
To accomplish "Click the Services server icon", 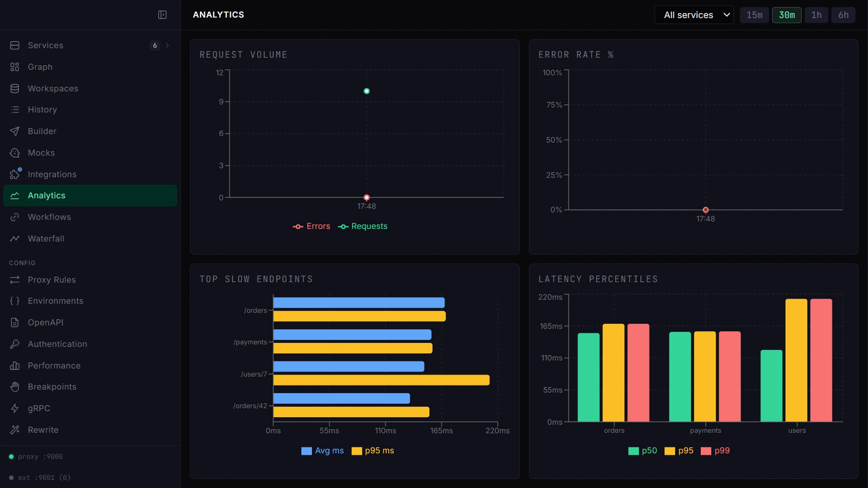I will (x=15, y=45).
